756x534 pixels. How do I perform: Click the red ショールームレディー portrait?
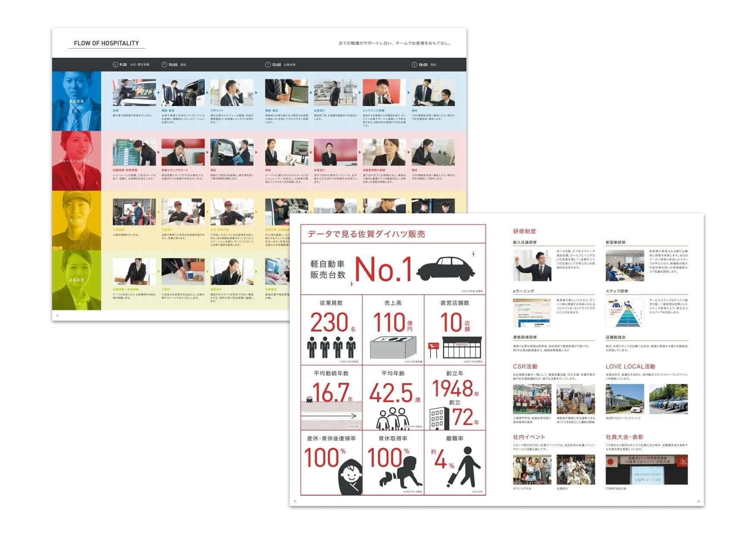click(x=77, y=161)
